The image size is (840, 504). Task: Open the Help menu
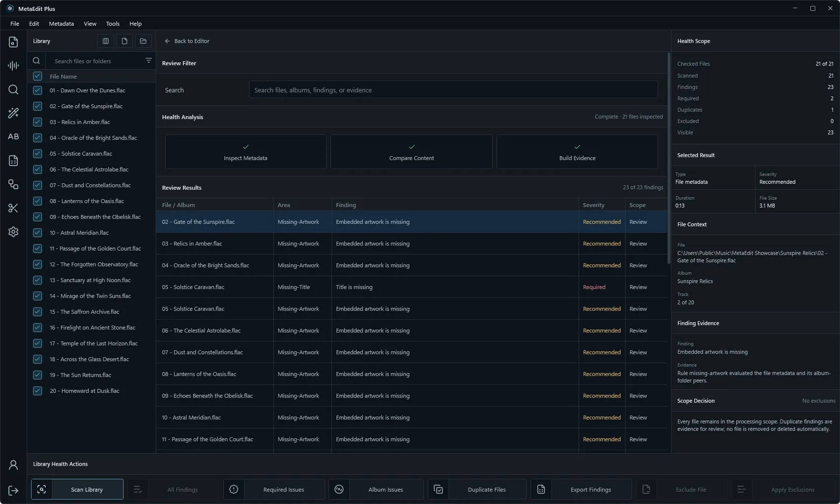pos(135,24)
